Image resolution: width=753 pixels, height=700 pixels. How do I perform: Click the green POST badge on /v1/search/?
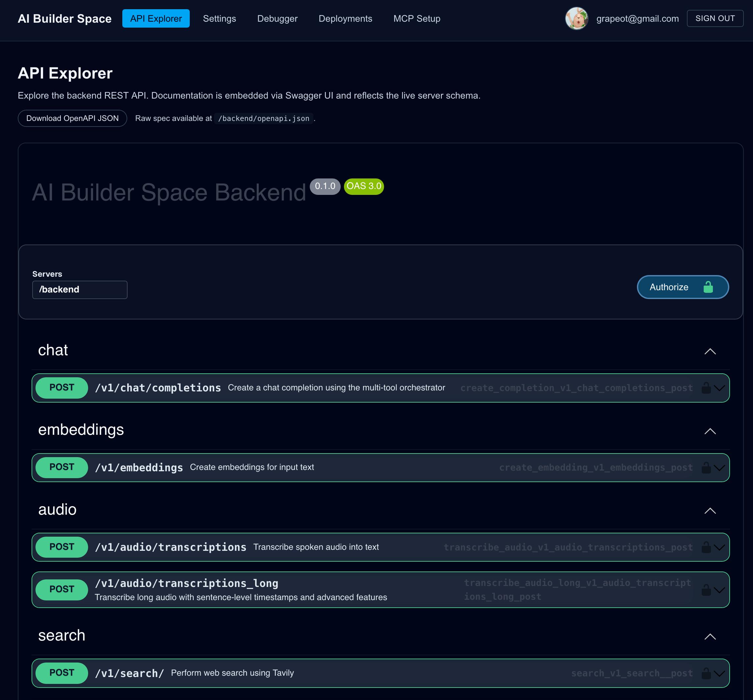[x=61, y=673]
